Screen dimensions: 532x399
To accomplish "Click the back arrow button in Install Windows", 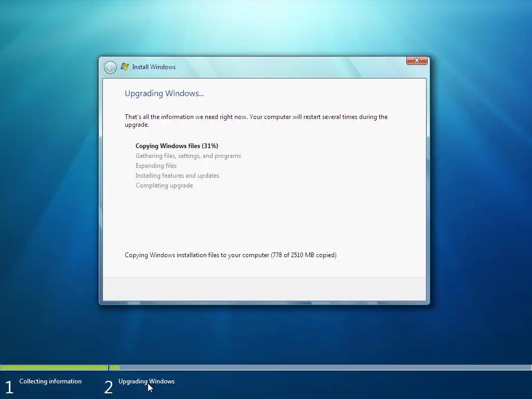I will coord(110,68).
